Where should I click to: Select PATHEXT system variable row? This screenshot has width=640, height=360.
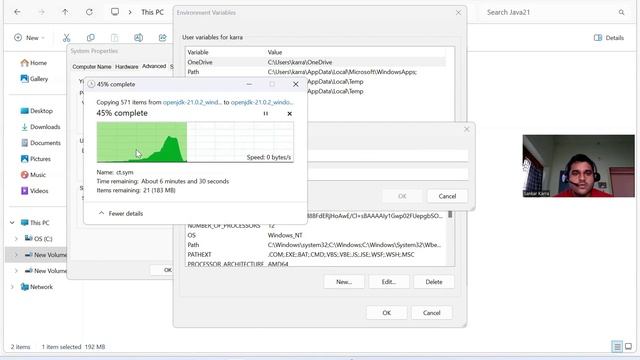(x=316, y=254)
